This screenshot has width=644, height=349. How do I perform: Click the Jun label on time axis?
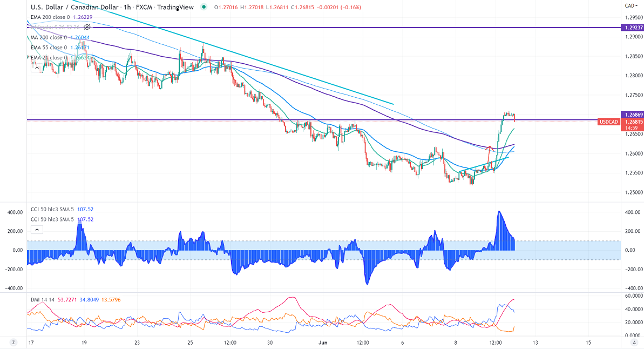pos(323,343)
